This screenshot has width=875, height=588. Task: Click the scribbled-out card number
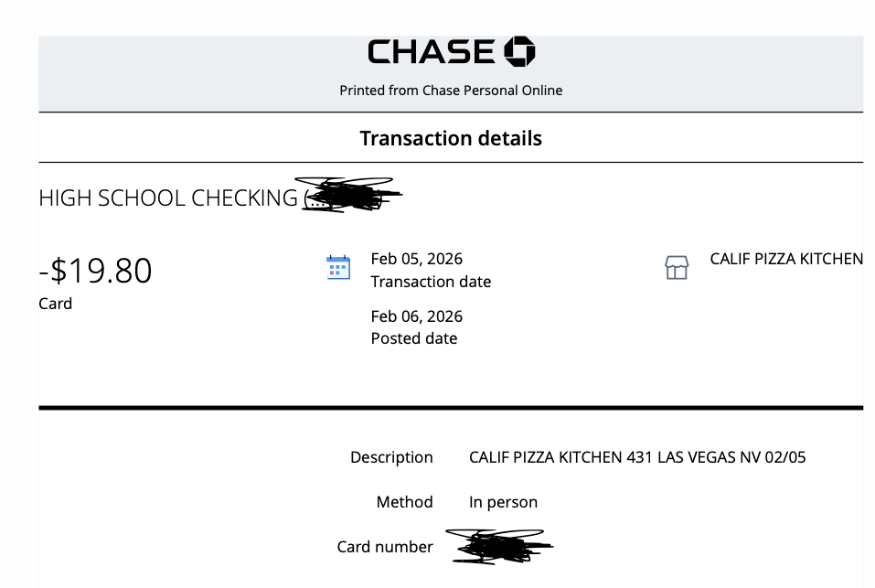(x=498, y=546)
